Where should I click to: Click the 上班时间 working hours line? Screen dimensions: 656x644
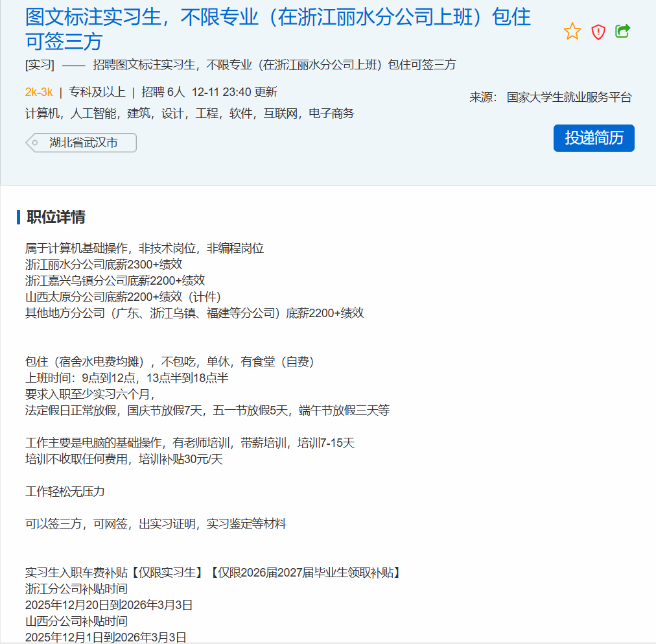coord(126,378)
